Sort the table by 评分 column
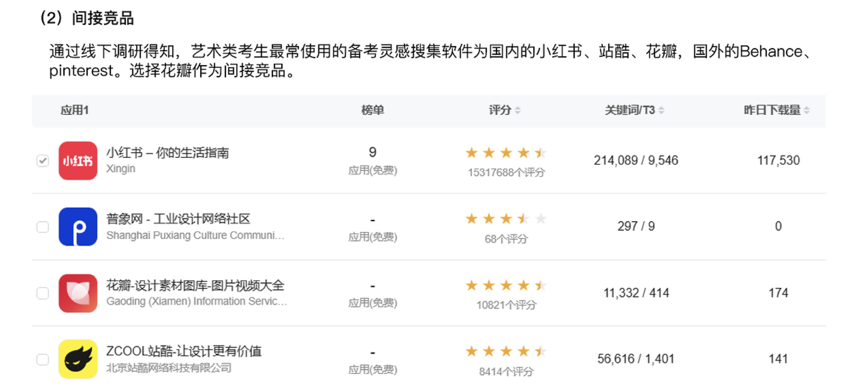 tap(518, 110)
